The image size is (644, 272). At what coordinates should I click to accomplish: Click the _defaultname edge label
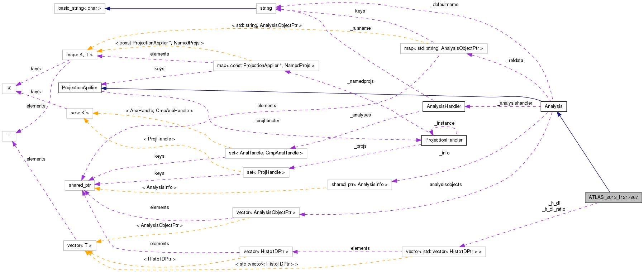pyautogui.click(x=444, y=5)
